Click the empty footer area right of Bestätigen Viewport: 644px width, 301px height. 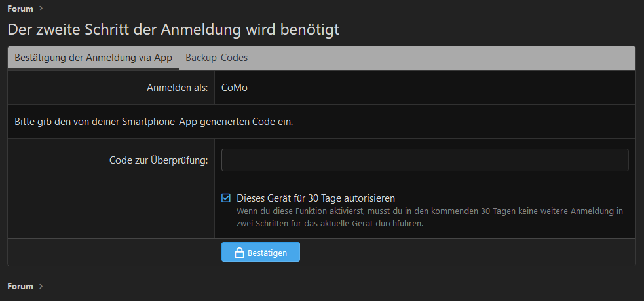point(465,253)
